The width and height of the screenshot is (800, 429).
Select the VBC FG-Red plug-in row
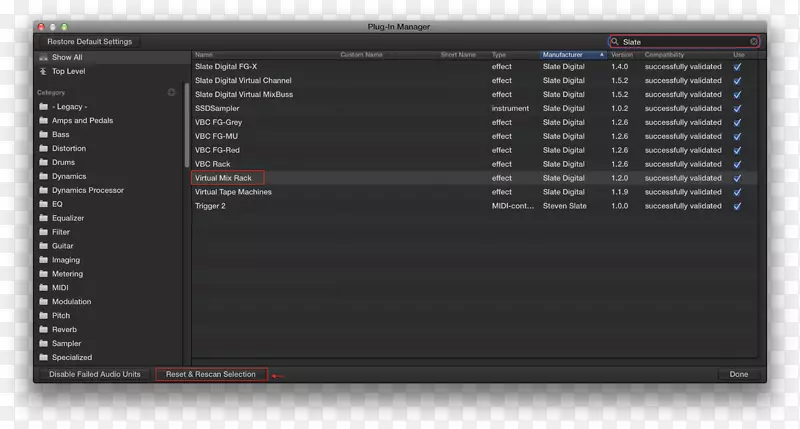(x=474, y=150)
